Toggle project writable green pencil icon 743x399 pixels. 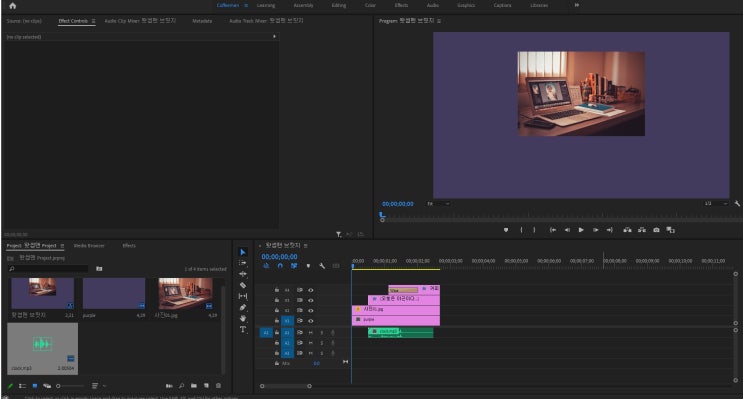click(10, 386)
